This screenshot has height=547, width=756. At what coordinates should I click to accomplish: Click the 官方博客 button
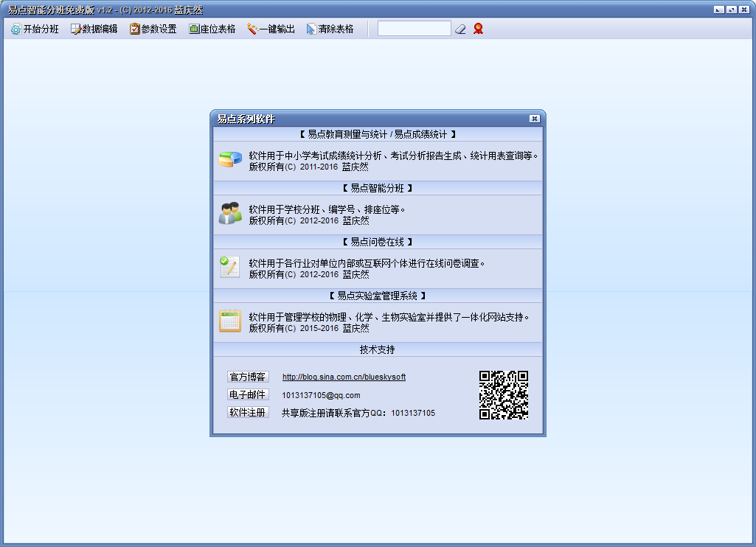(248, 376)
